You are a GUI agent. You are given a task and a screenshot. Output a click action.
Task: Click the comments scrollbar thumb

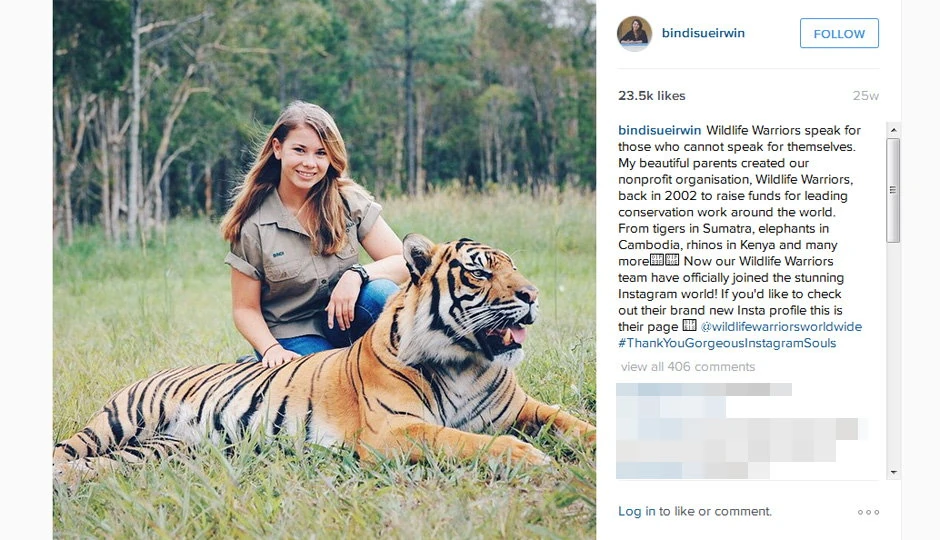point(893,188)
